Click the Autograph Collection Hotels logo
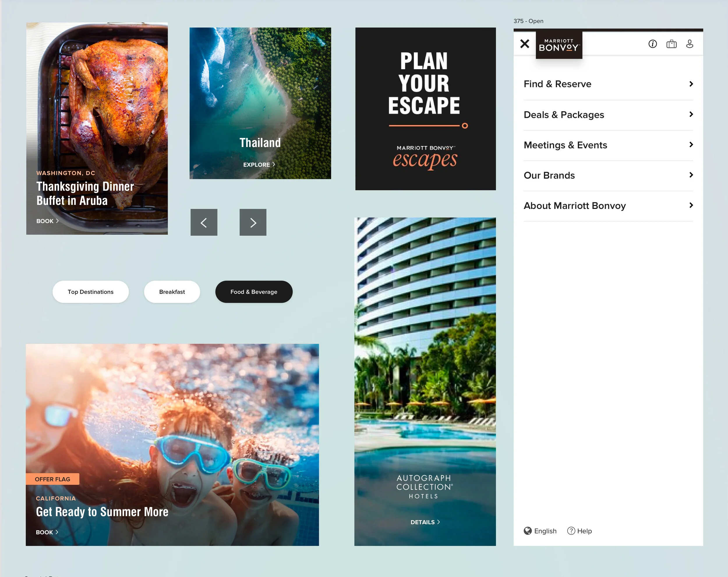Viewport: 728px width, 577px height. [x=425, y=487]
